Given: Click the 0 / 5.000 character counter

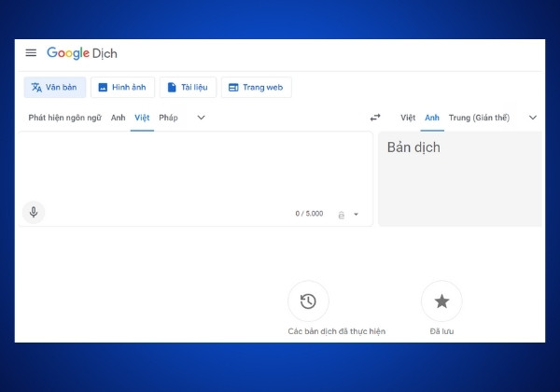Looking at the screenshot, I should [x=309, y=214].
